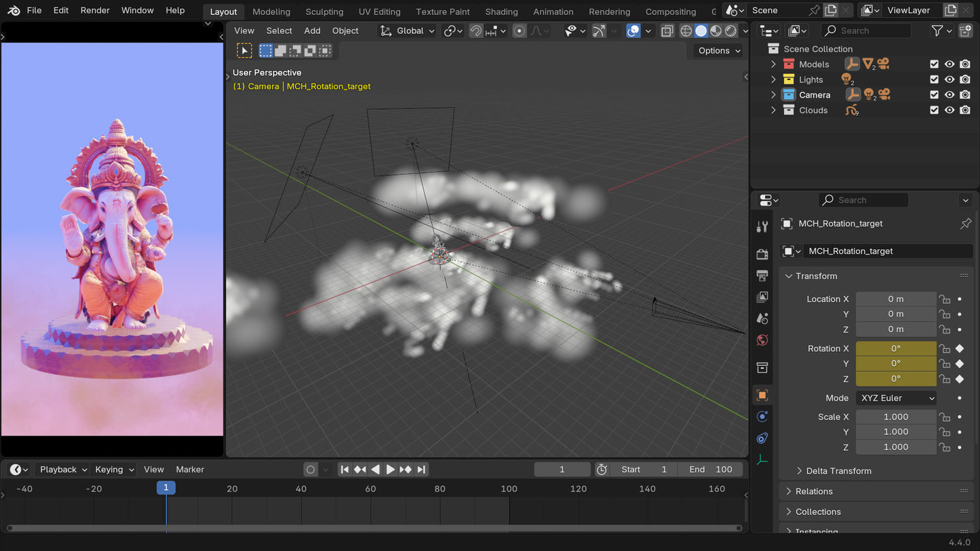Click the End frame field showing 100
This screenshot has width=980, height=551.
pyautogui.click(x=710, y=469)
